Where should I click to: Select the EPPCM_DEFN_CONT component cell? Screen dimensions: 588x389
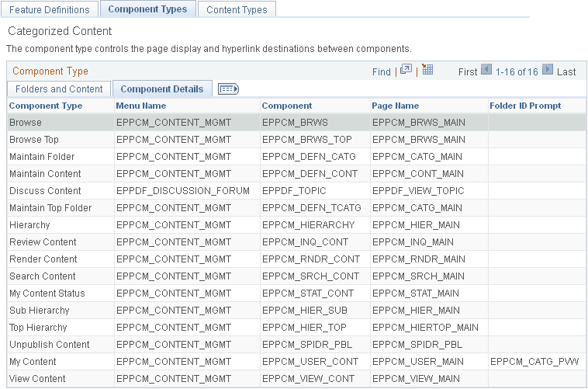tap(315, 174)
